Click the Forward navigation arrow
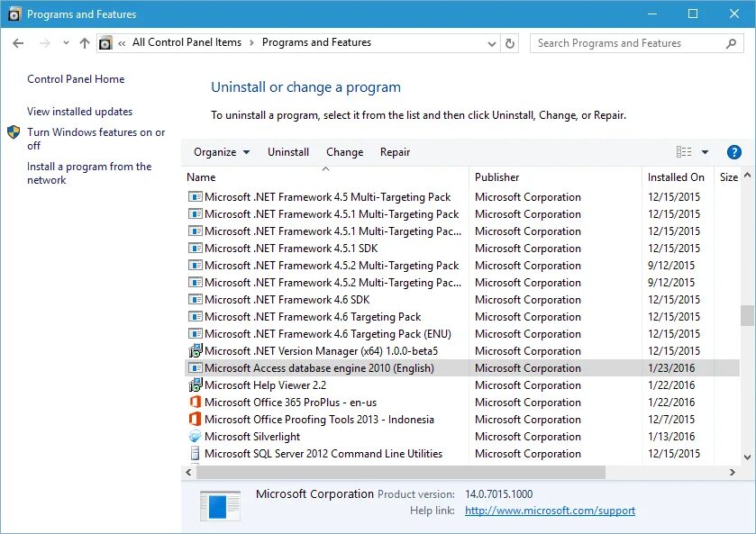Image resolution: width=756 pixels, height=534 pixels. point(45,43)
